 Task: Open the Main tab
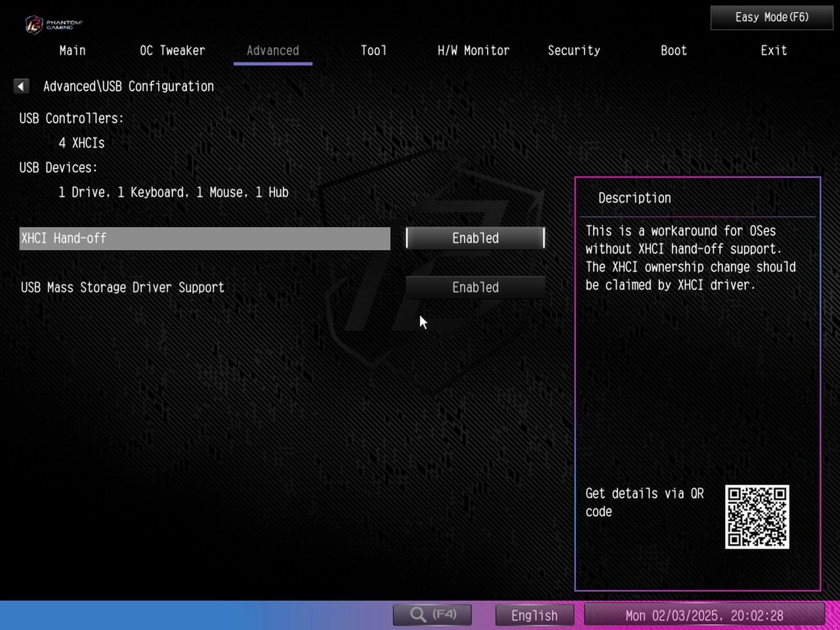pos(72,51)
